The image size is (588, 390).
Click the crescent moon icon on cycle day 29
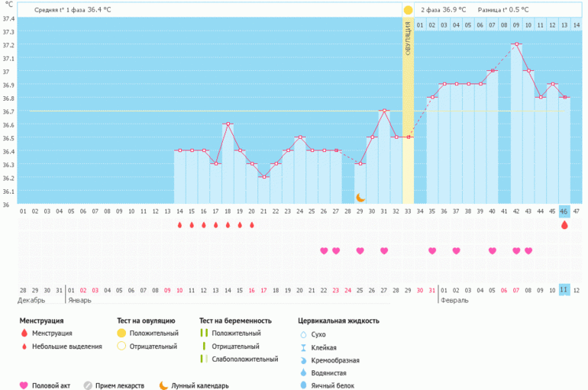click(360, 198)
